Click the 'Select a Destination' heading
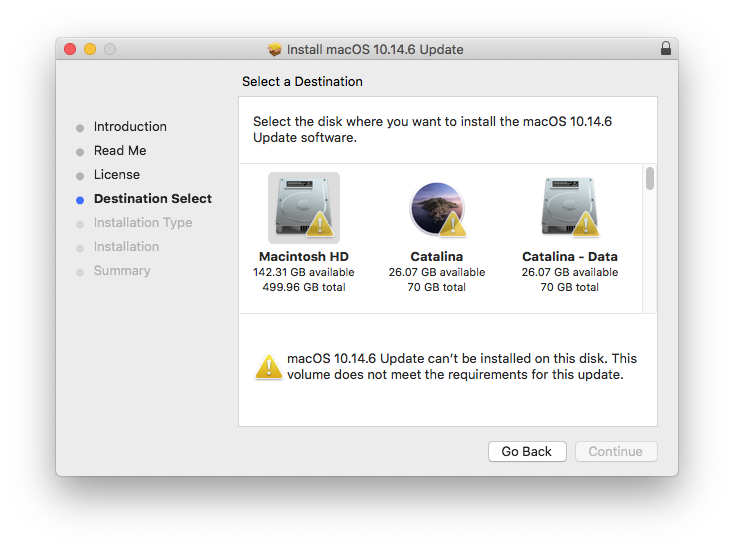The height and width of the screenshot is (550, 734). coord(302,81)
